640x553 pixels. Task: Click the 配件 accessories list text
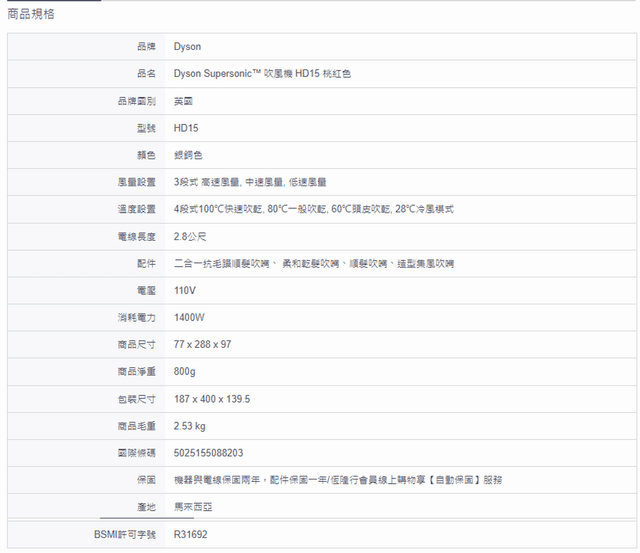coord(313,263)
